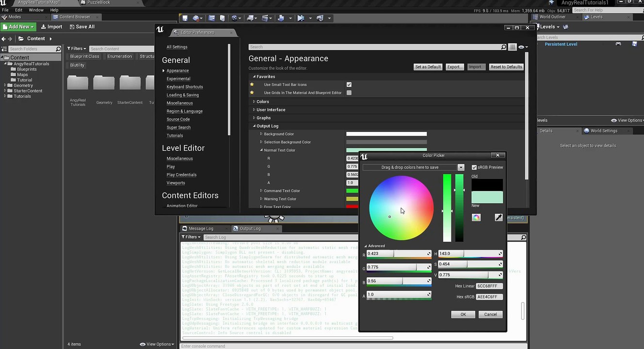This screenshot has width=644, height=349.
Task: Toggle Use Small Tool Bar Icons checkbox
Action: (349, 85)
